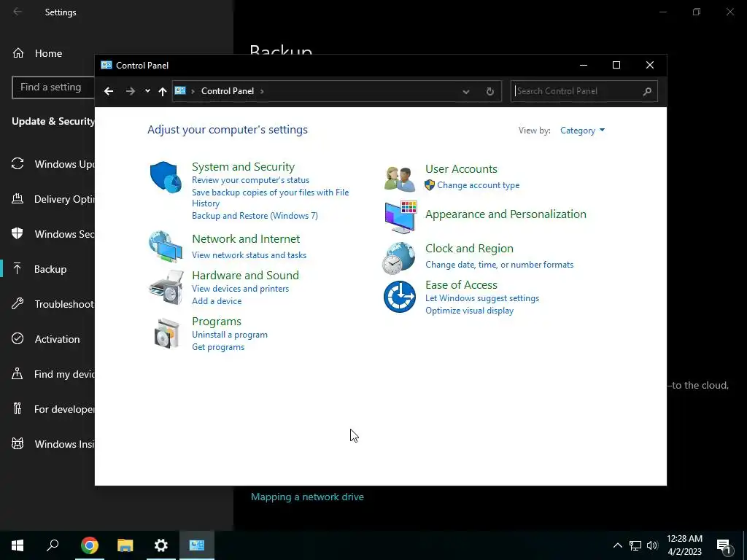Click Uninstall a program

(230, 335)
